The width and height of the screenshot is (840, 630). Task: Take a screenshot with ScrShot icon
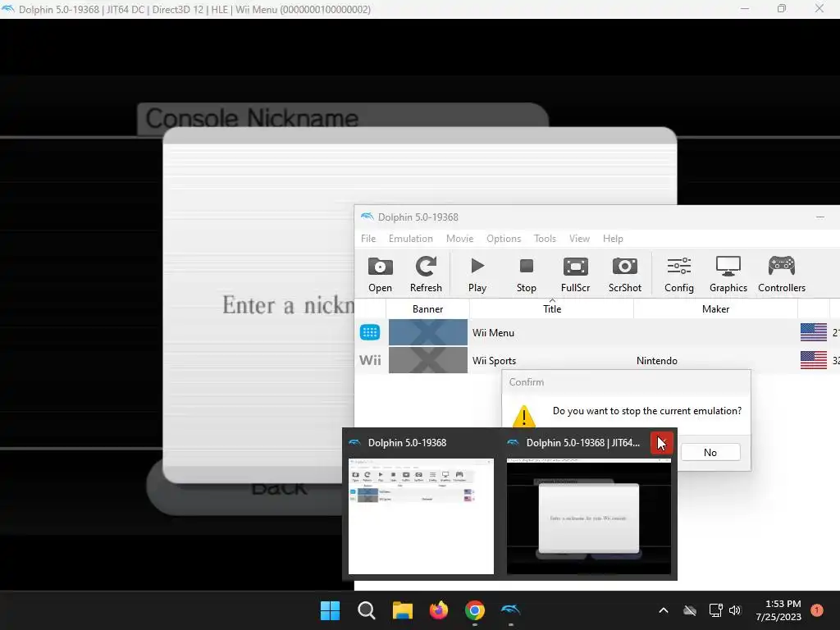click(x=624, y=274)
